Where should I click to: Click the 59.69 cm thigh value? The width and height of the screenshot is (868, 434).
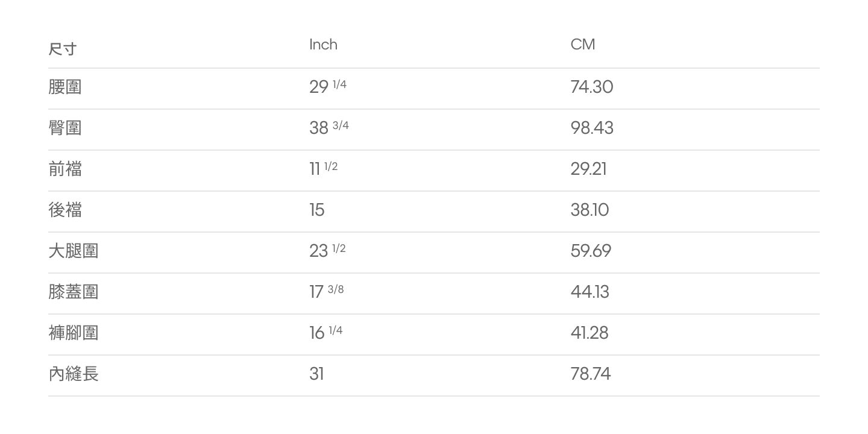point(591,251)
